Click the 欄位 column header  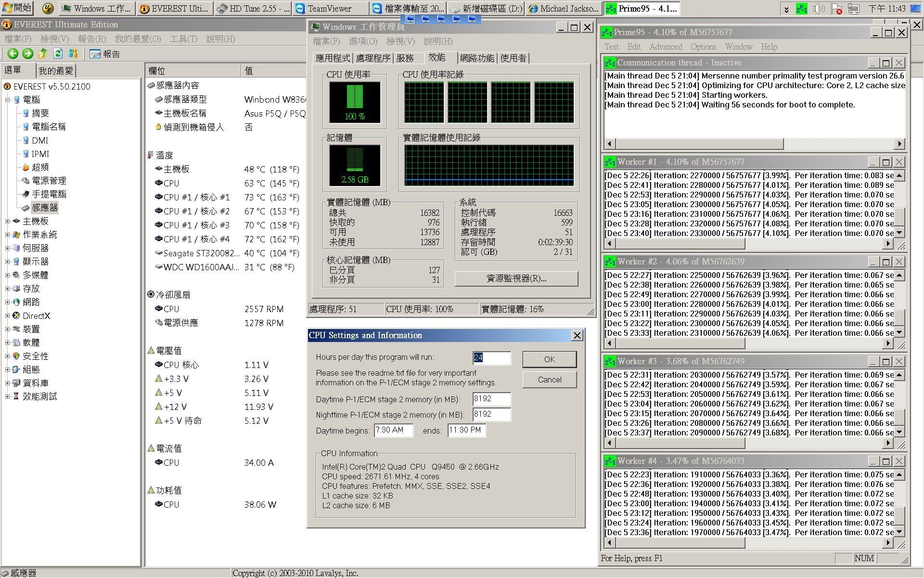point(192,71)
